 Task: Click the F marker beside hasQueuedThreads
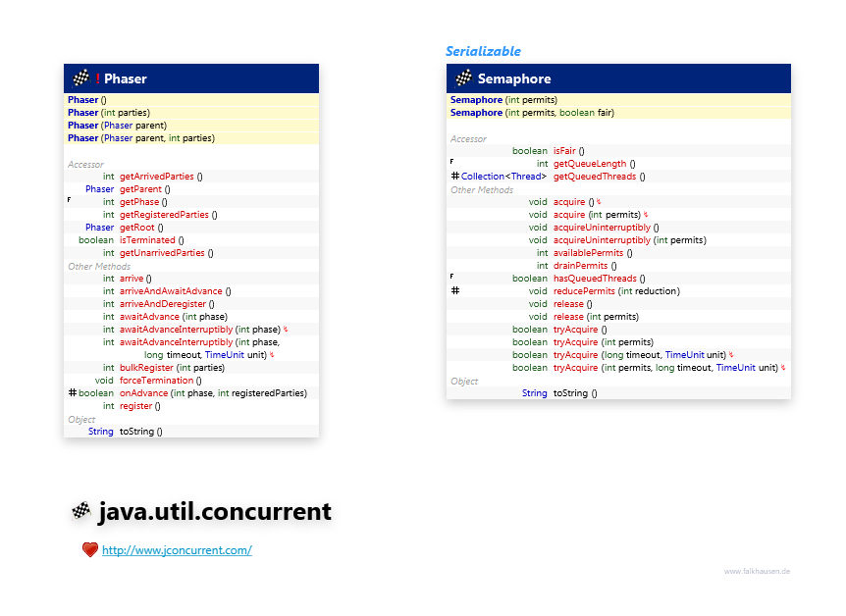[452, 277]
